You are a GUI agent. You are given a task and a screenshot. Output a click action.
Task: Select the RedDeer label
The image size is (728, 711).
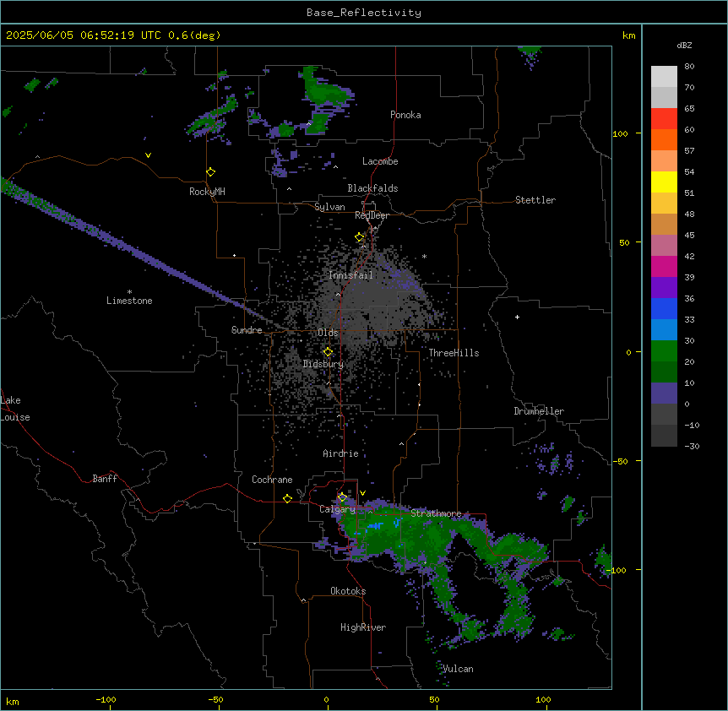372,215
